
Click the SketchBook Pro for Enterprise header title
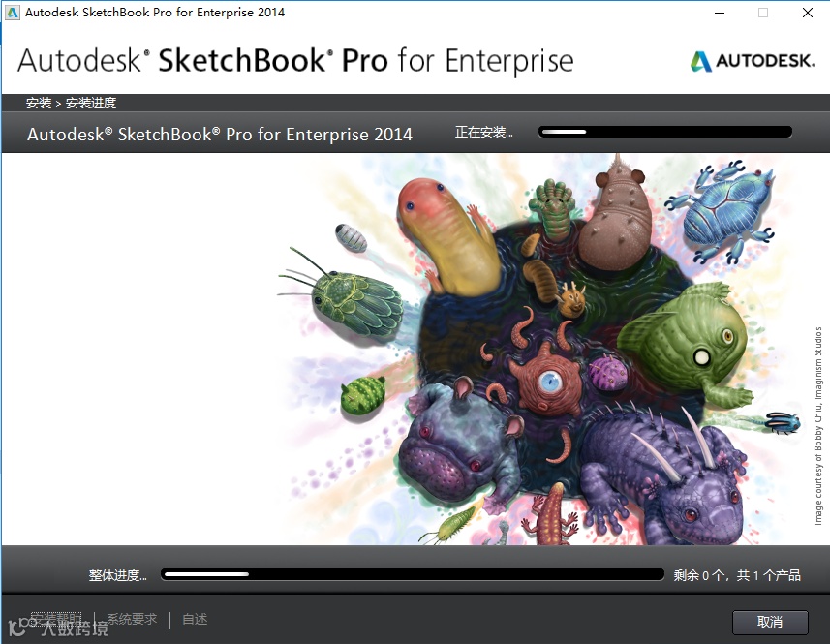click(x=295, y=60)
